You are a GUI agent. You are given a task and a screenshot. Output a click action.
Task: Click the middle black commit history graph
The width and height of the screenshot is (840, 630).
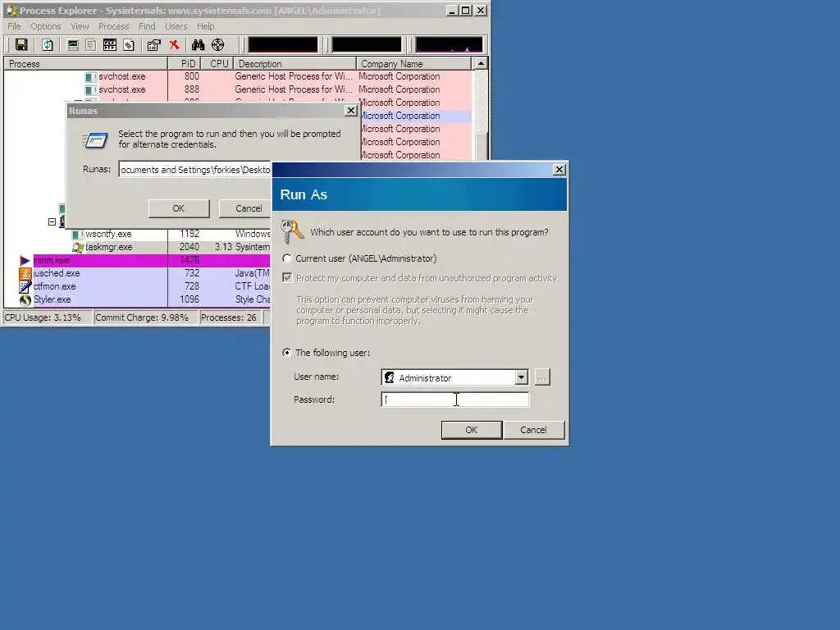point(367,45)
